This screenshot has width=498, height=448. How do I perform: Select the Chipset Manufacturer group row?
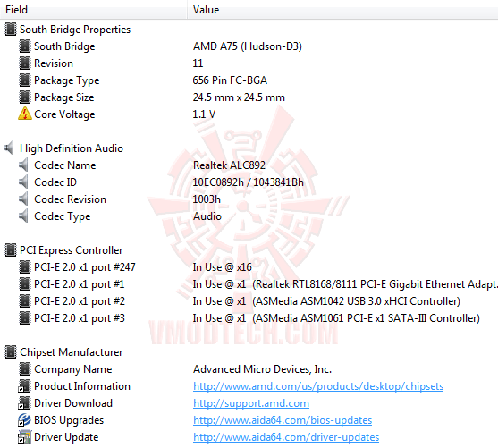72,352
